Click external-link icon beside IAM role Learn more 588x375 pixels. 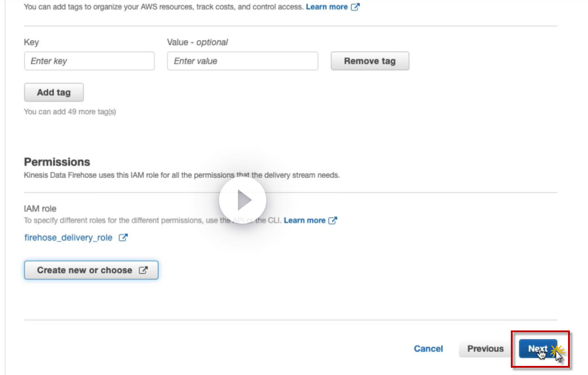[x=333, y=220]
